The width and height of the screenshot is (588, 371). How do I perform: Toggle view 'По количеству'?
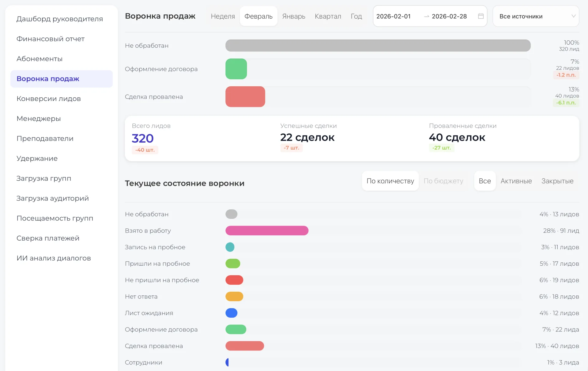(x=390, y=181)
